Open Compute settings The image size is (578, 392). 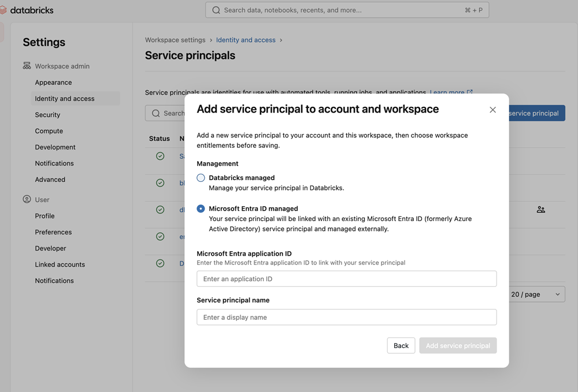49,131
